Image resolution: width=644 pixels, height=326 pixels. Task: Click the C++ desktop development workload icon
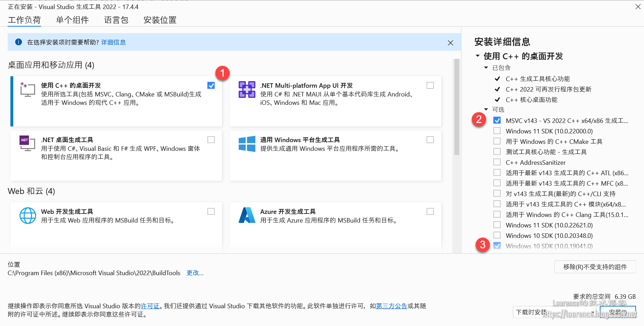(27, 90)
